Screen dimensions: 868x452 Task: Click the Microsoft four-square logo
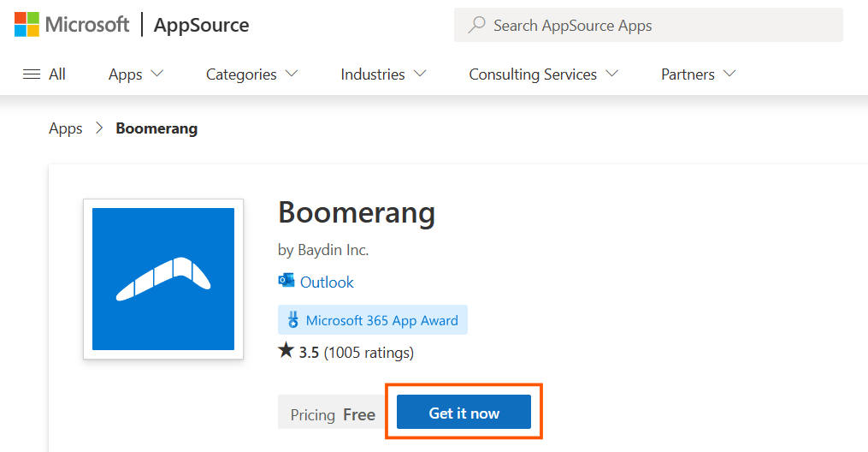pyautogui.click(x=27, y=25)
